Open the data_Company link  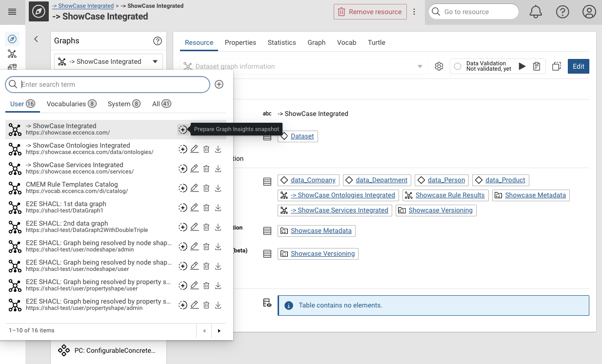point(313,180)
